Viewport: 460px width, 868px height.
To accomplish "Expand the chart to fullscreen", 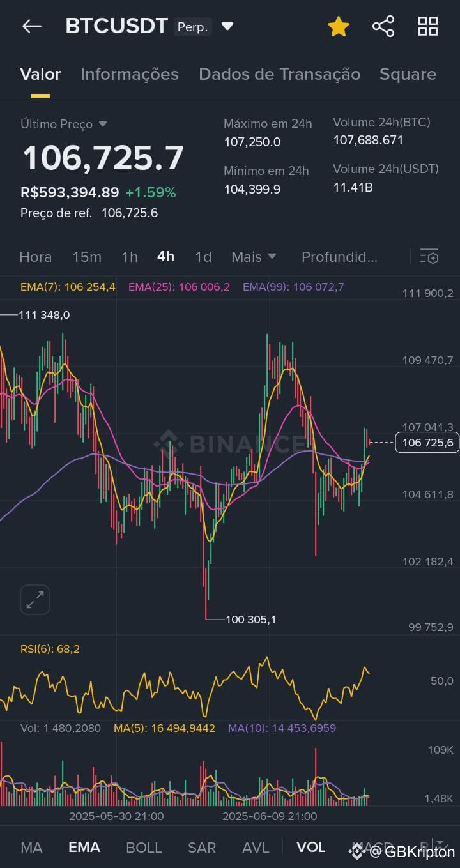I will click(x=35, y=600).
